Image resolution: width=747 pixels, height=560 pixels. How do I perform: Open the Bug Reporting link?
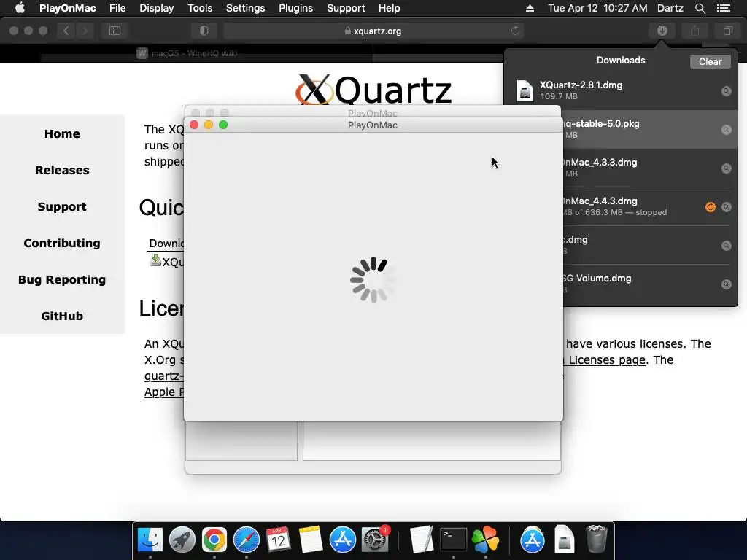point(62,280)
